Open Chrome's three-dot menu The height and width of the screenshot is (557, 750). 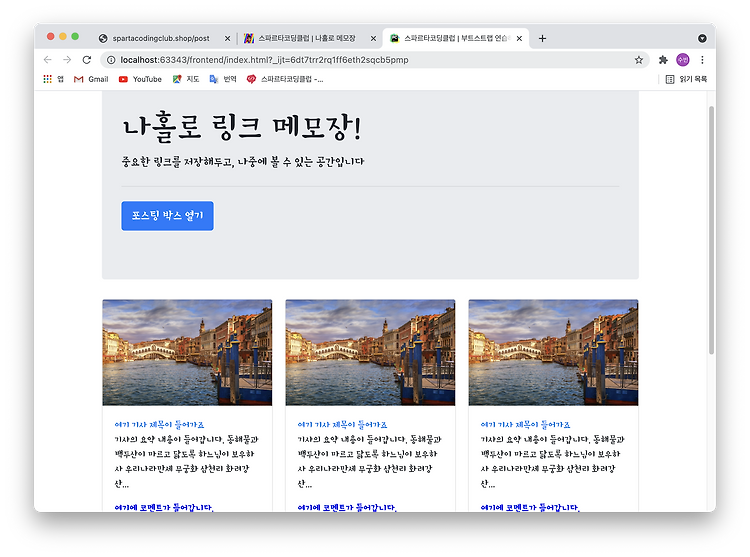[702, 60]
